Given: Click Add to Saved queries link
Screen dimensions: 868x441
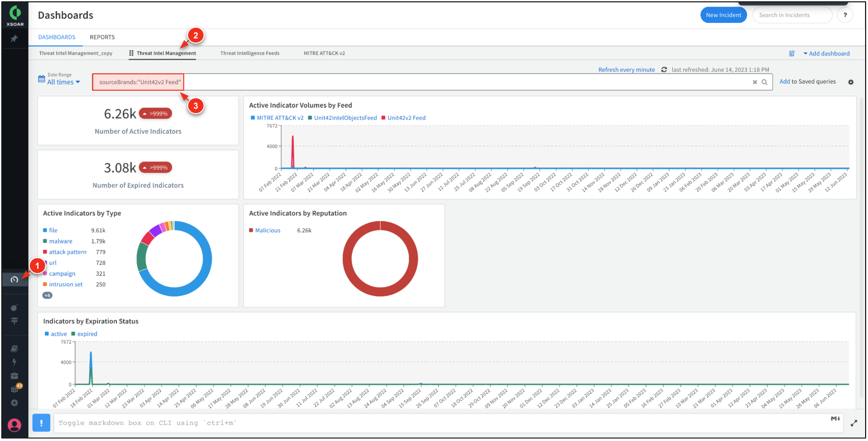Looking at the screenshot, I should point(807,81).
